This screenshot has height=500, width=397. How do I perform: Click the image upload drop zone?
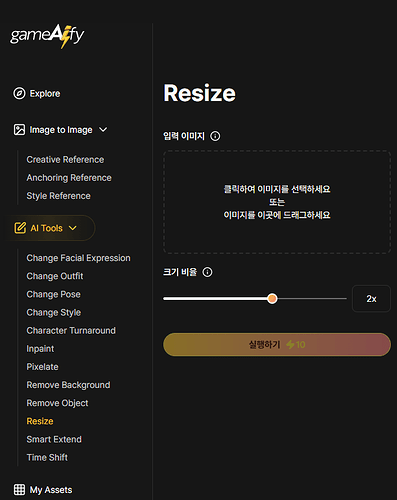coord(277,202)
